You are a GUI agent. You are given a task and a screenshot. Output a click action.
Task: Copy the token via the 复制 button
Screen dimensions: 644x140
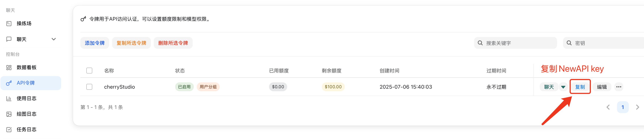[x=580, y=87]
